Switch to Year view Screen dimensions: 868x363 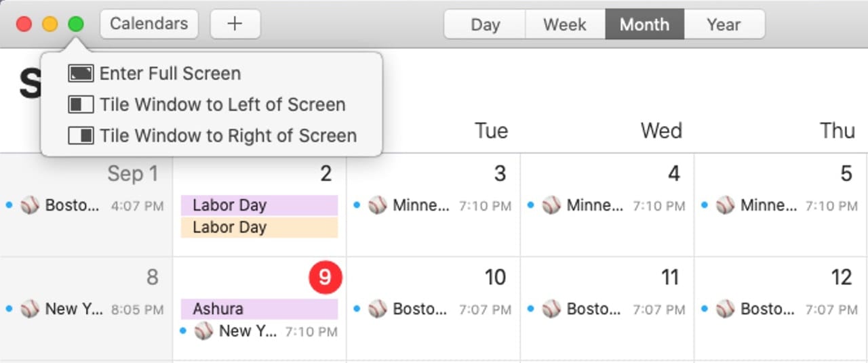coord(724,24)
